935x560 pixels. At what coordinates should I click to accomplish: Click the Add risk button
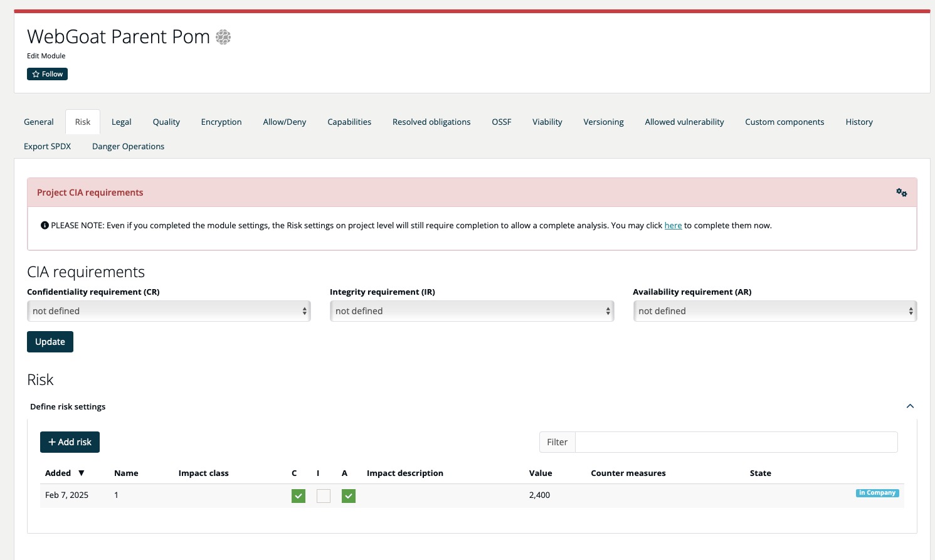point(70,442)
